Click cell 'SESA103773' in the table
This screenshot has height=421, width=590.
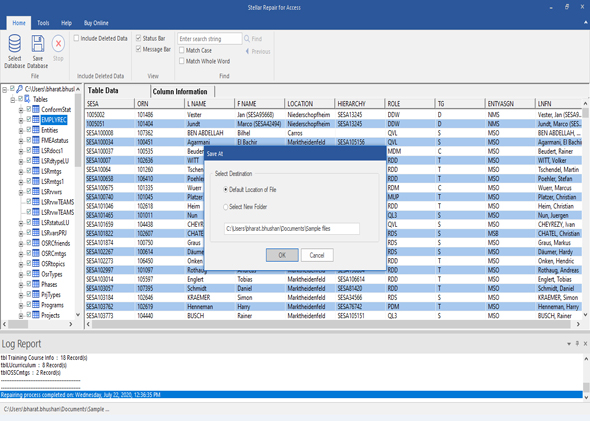[109, 316]
